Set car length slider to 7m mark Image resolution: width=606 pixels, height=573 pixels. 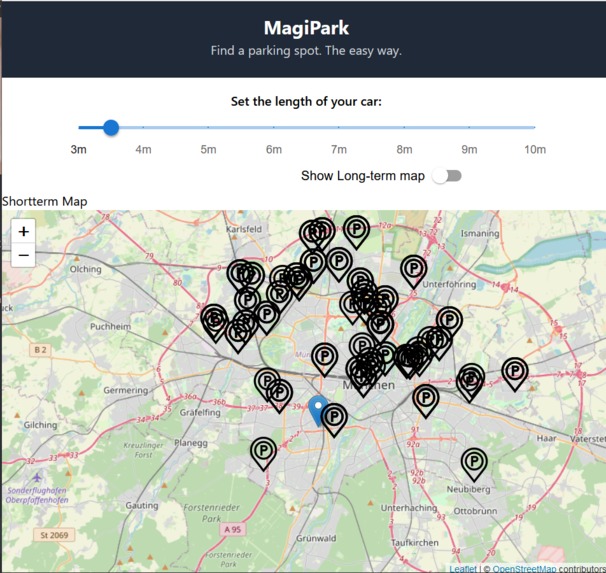click(x=339, y=127)
